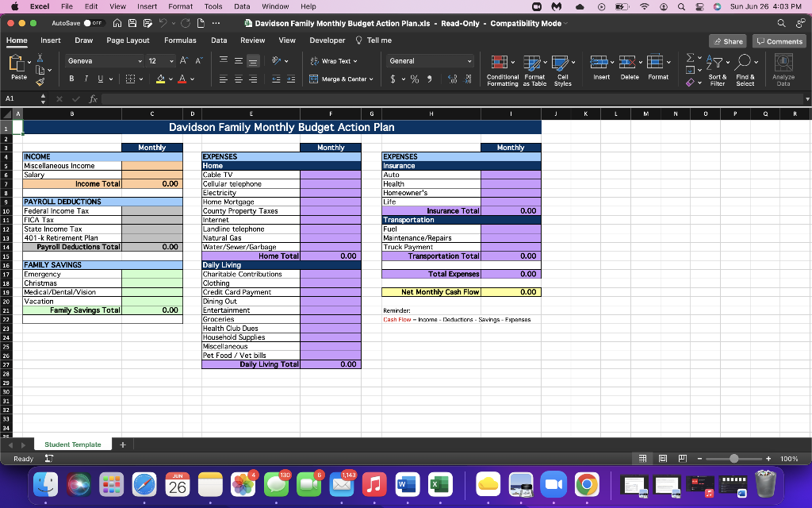The image size is (812, 508).
Task: Click the Cut scissors icon
Action: point(40,57)
